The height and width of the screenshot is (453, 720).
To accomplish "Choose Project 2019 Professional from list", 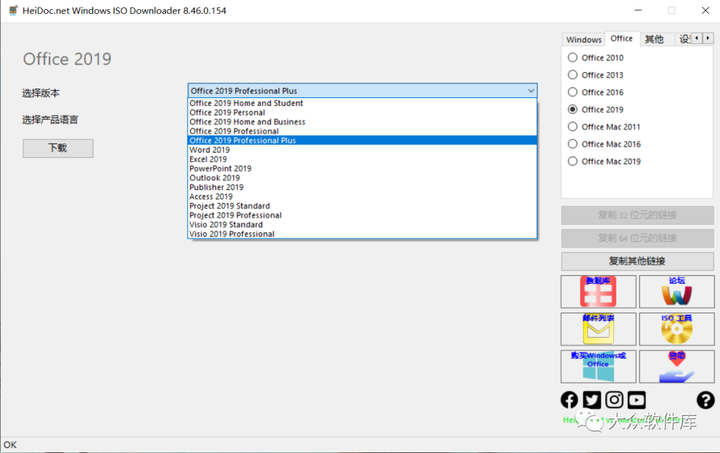I will point(362,215).
